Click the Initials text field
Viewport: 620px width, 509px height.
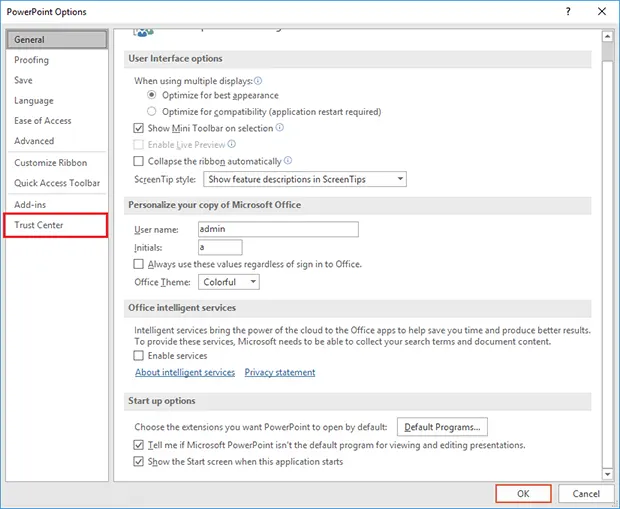pos(220,247)
